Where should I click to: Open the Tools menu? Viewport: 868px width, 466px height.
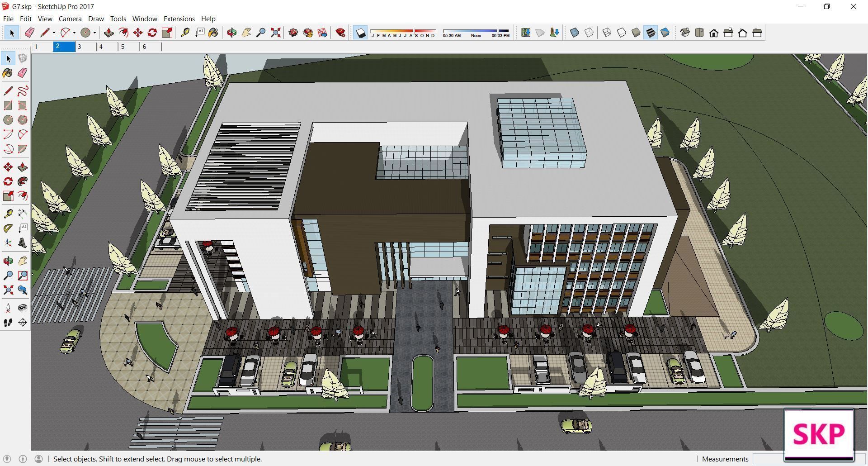pos(118,19)
